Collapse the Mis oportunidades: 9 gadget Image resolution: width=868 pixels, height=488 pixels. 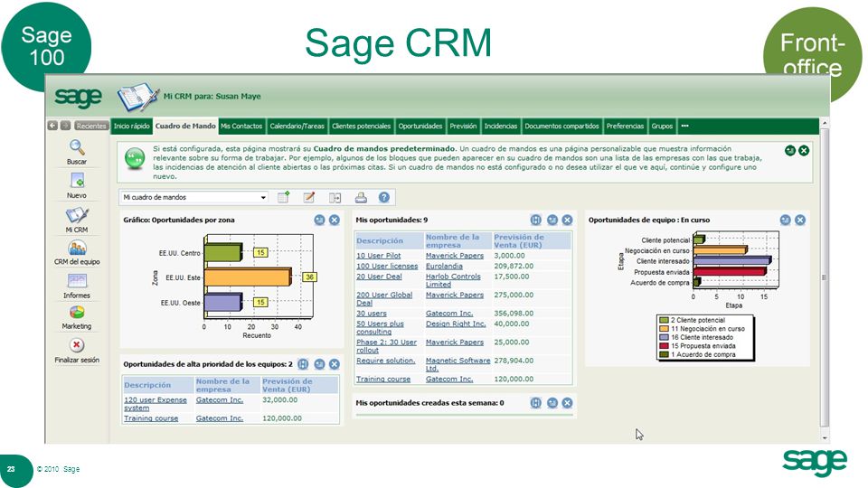(x=552, y=221)
